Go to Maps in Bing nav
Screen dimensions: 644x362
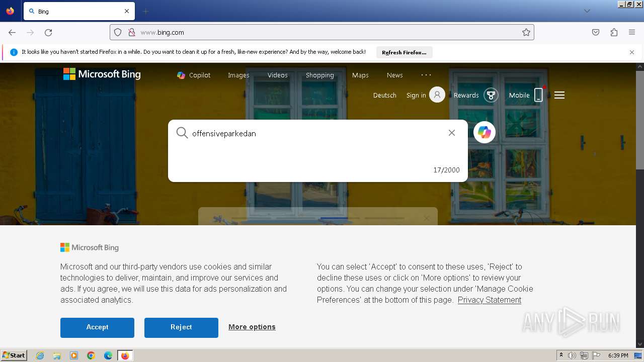(360, 75)
